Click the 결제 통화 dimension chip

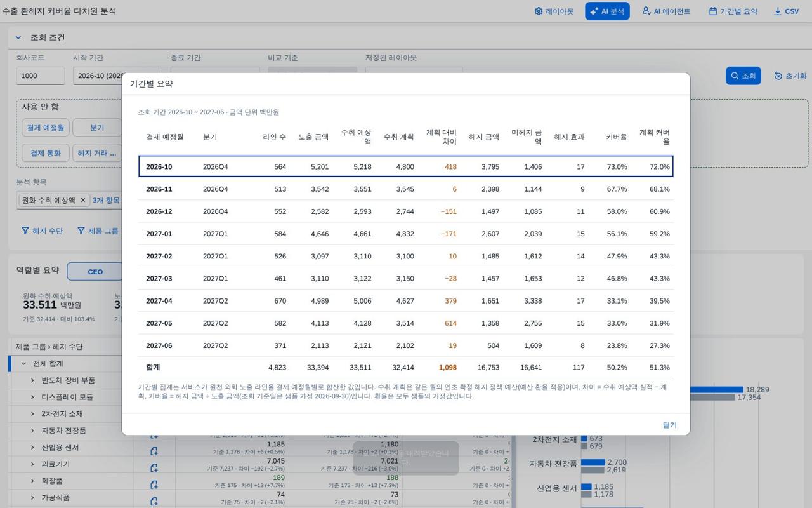(x=45, y=153)
